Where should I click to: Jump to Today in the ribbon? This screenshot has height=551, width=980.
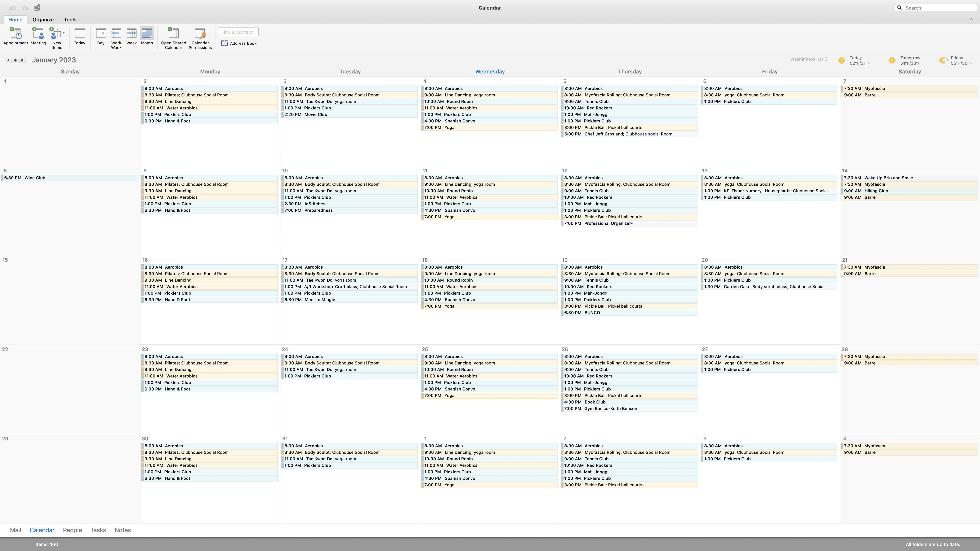coord(79,37)
